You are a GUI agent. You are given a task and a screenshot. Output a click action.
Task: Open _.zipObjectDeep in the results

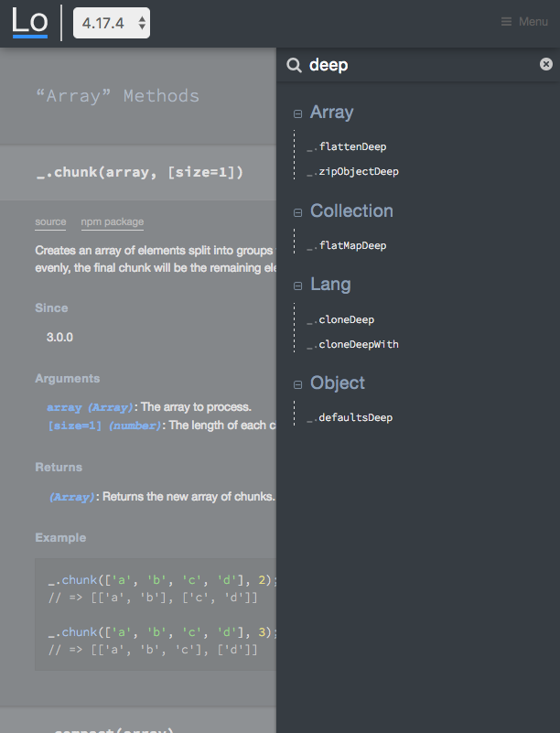tap(352, 171)
